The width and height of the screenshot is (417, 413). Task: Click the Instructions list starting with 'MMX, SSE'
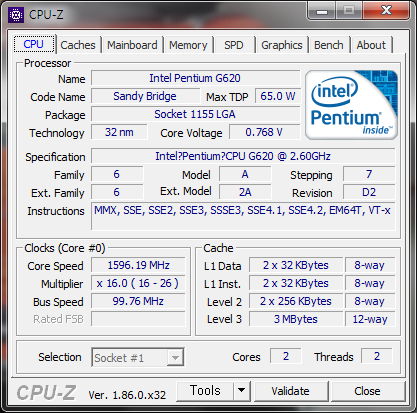pyautogui.click(x=243, y=216)
